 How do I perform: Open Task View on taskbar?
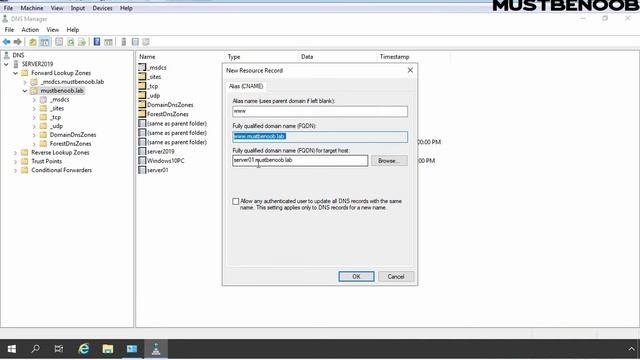click(59, 349)
